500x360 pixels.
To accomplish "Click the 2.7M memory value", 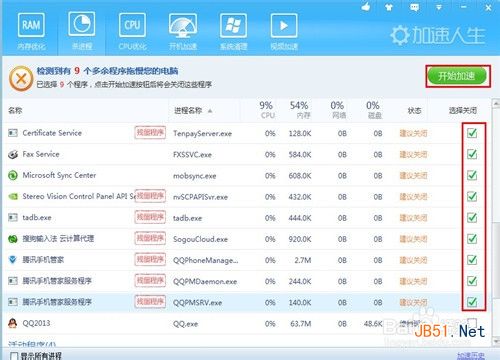I will coord(303,260).
